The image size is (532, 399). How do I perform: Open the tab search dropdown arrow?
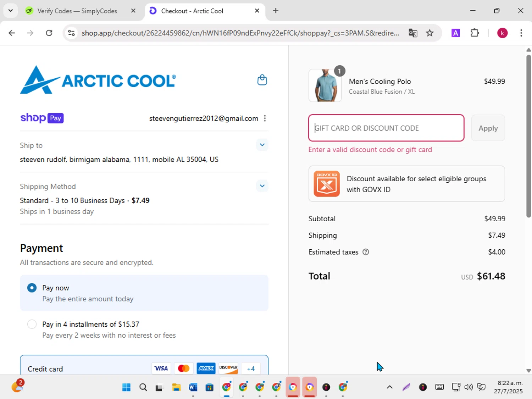pyautogui.click(x=11, y=11)
